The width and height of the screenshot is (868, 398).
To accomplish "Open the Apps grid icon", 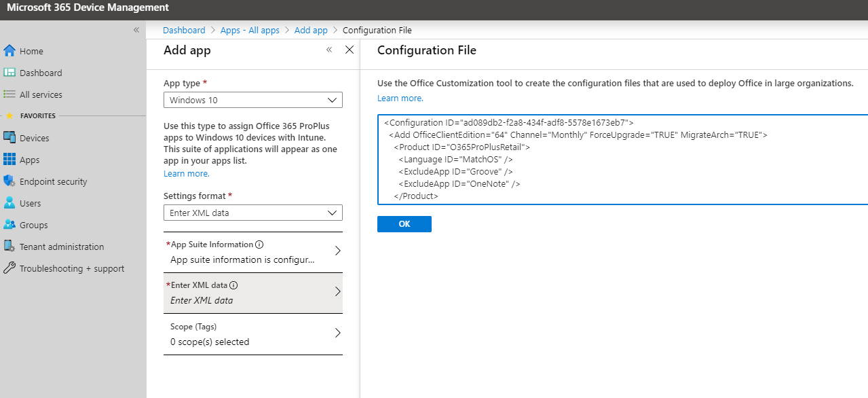I will [10, 160].
